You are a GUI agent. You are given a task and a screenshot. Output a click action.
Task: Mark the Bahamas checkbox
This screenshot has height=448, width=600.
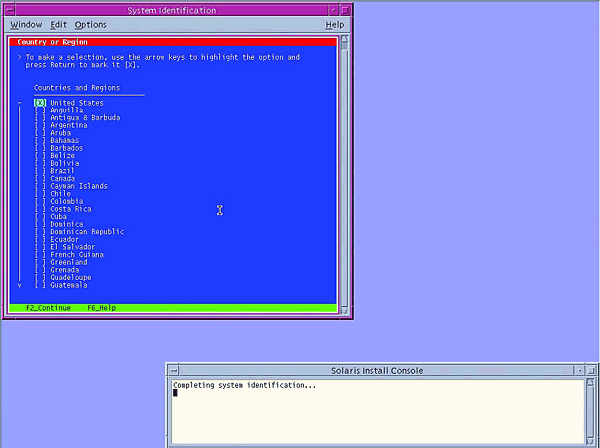tap(40, 140)
